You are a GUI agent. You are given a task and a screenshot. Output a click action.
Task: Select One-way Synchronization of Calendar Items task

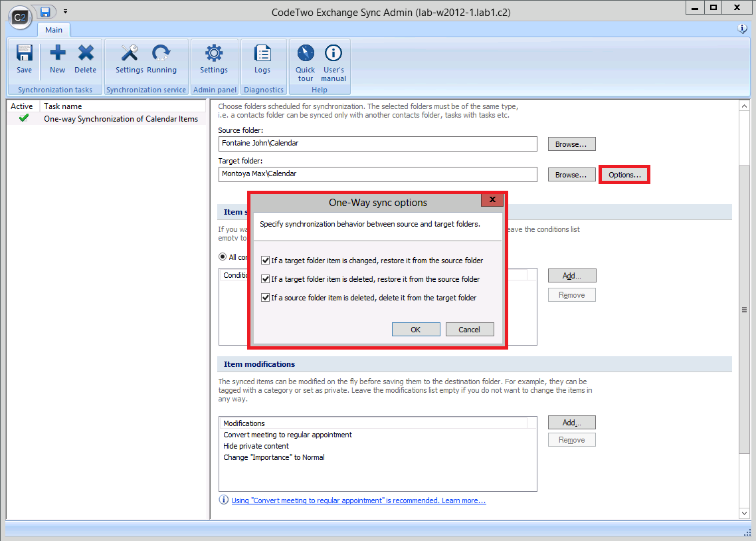pyautogui.click(x=121, y=118)
